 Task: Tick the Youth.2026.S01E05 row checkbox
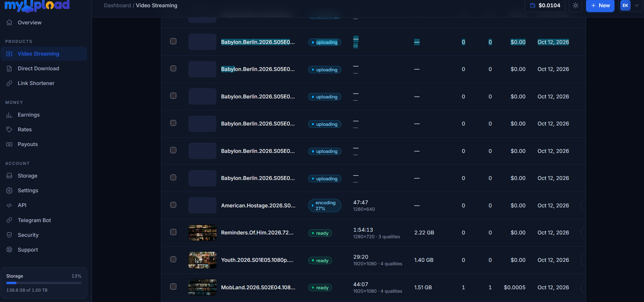click(173, 259)
